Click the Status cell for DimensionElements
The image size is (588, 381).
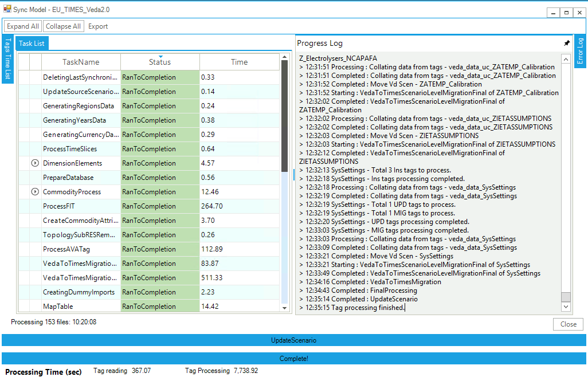(x=160, y=163)
